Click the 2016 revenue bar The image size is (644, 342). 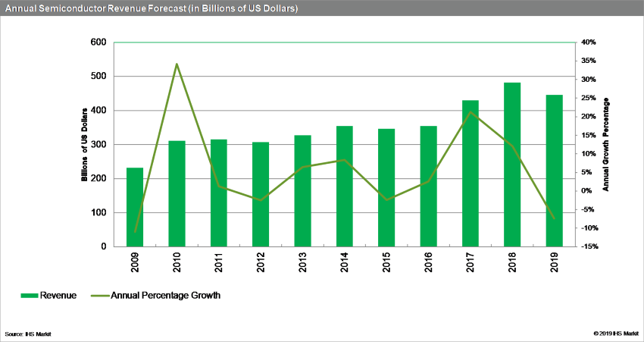click(x=428, y=187)
